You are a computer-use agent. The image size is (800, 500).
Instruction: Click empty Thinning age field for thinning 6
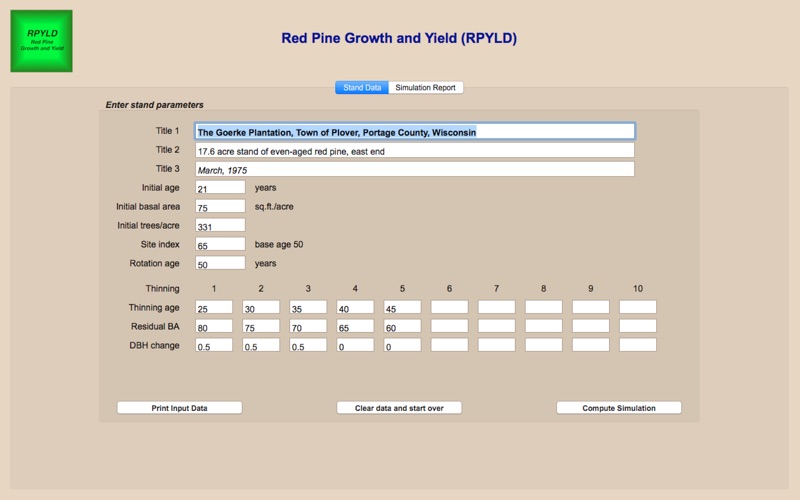pyautogui.click(x=449, y=307)
